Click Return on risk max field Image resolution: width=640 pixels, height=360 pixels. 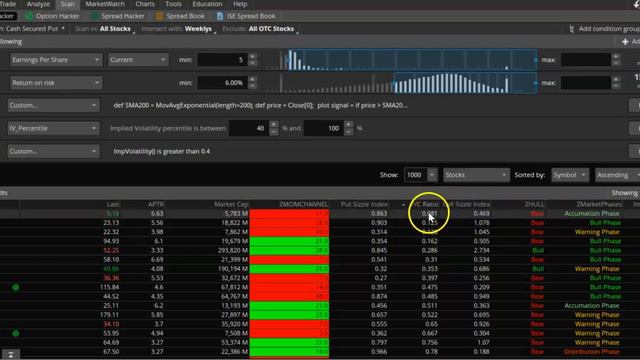pyautogui.click(x=585, y=83)
